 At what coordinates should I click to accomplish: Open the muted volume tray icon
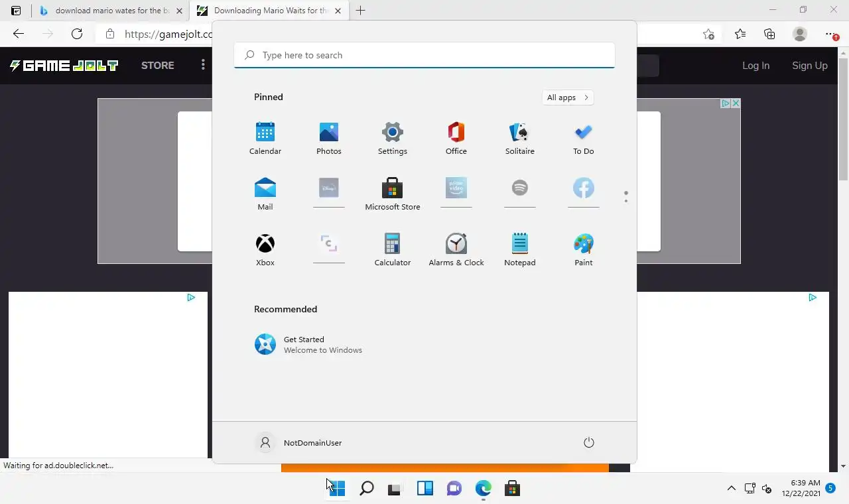767,489
